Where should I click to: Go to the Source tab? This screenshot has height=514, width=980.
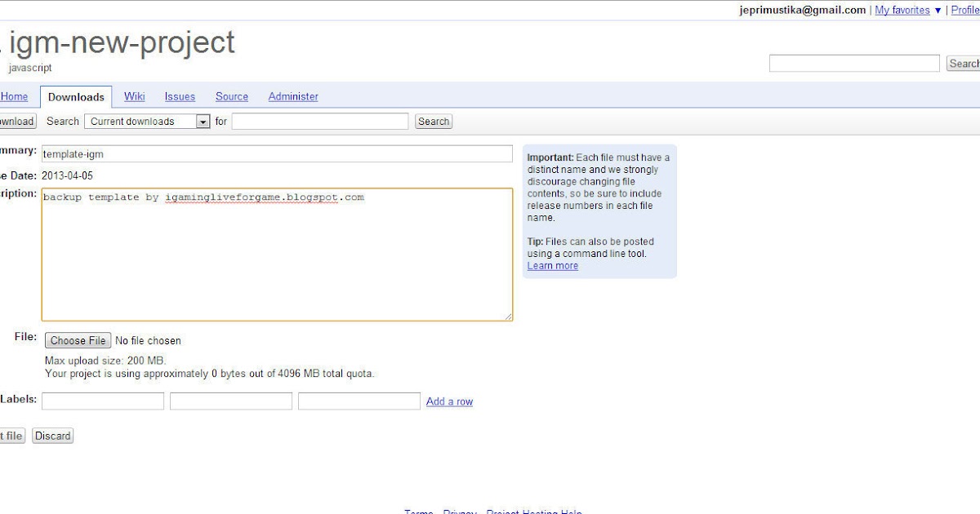(232, 96)
